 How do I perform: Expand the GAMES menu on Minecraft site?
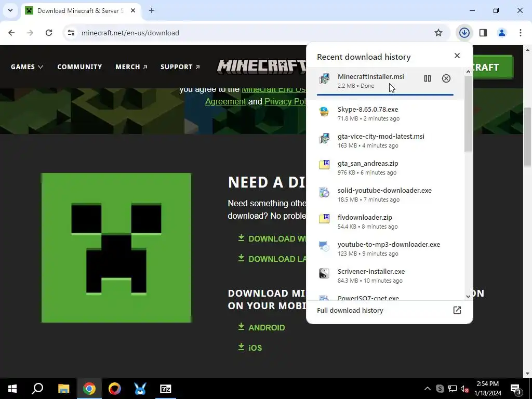pyautogui.click(x=27, y=67)
